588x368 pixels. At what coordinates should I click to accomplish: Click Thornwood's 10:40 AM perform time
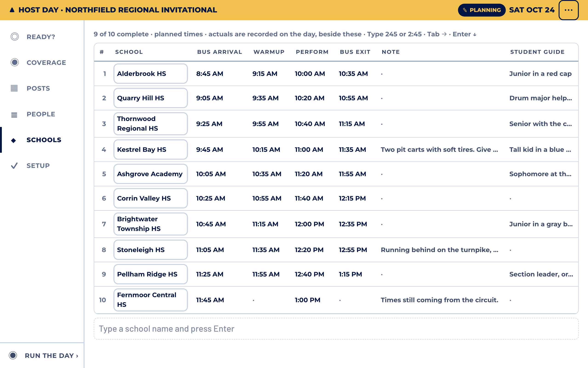coord(310,124)
